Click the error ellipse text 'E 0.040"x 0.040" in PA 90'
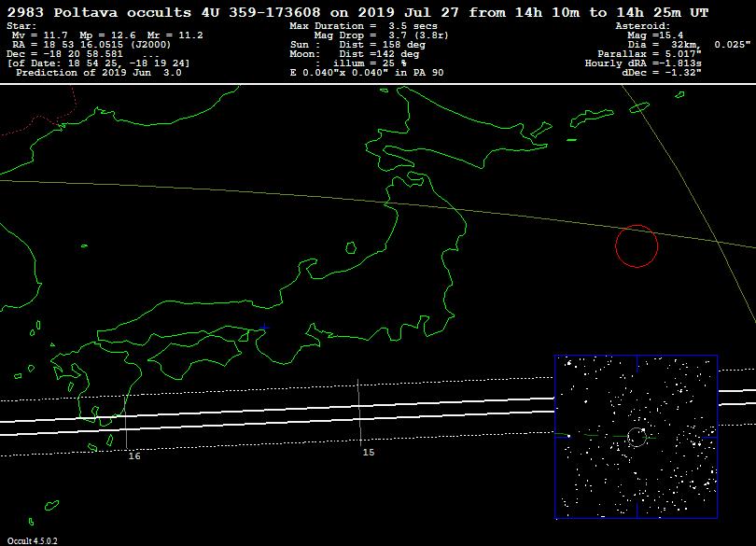756x546 pixels. tap(367, 73)
